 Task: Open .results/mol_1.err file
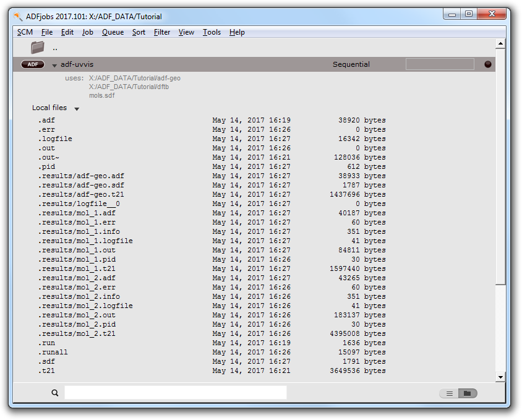[x=77, y=223]
